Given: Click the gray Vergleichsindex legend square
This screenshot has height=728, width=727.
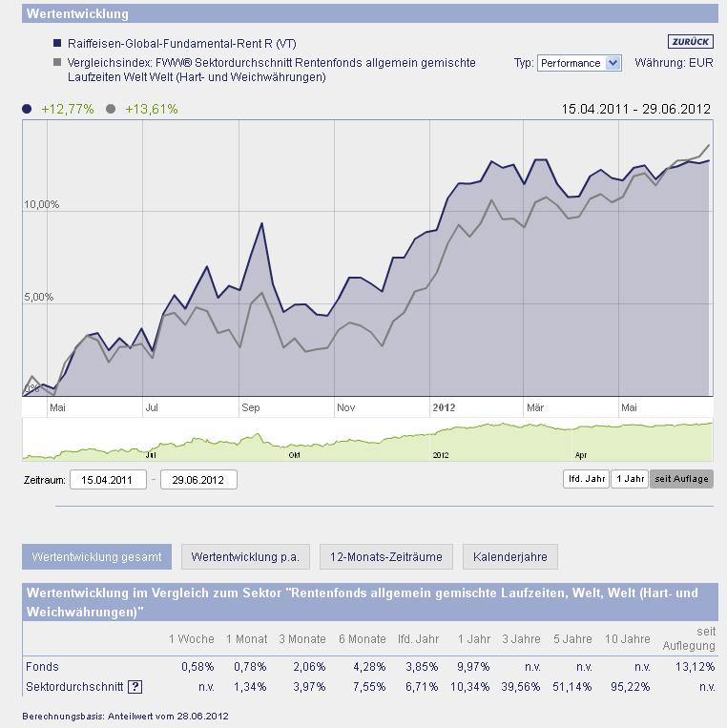Looking at the screenshot, I should 57,63.
